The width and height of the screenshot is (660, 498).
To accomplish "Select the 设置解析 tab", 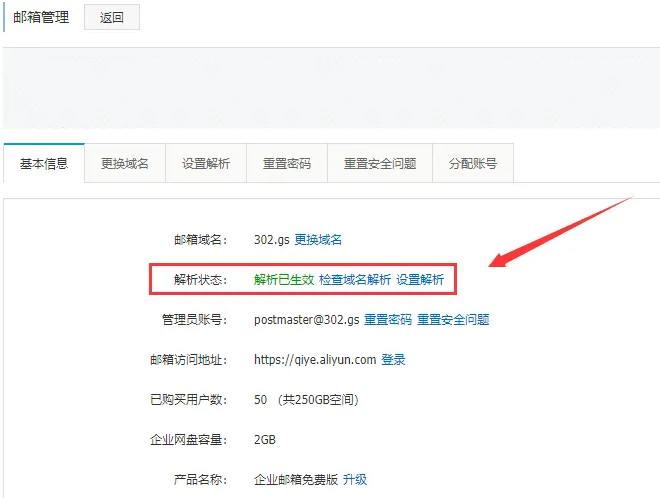I will [206, 164].
